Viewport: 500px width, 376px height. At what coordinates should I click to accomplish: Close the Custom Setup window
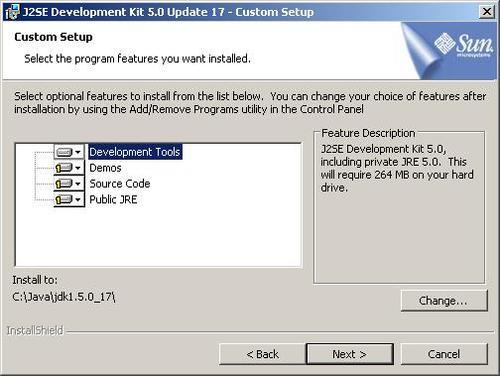click(487, 12)
